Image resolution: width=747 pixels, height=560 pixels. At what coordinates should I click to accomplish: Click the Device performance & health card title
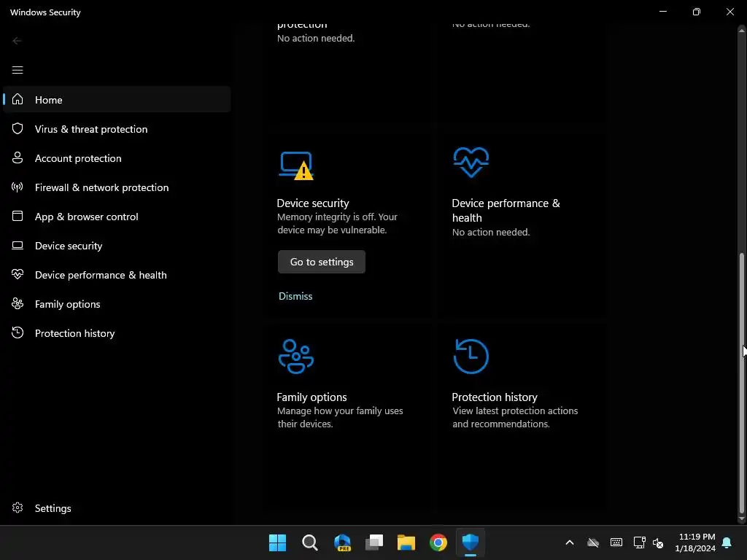coord(506,210)
